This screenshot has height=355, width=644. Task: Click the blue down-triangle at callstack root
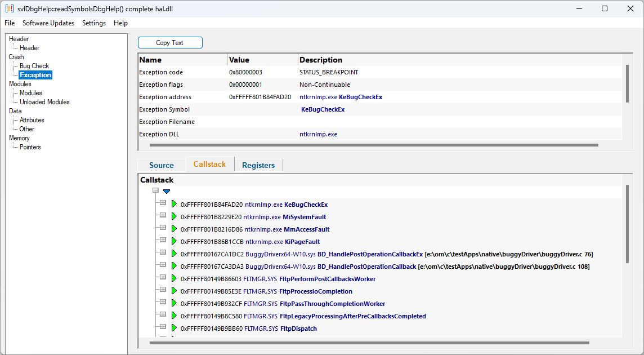pyautogui.click(x=166, y=191)
